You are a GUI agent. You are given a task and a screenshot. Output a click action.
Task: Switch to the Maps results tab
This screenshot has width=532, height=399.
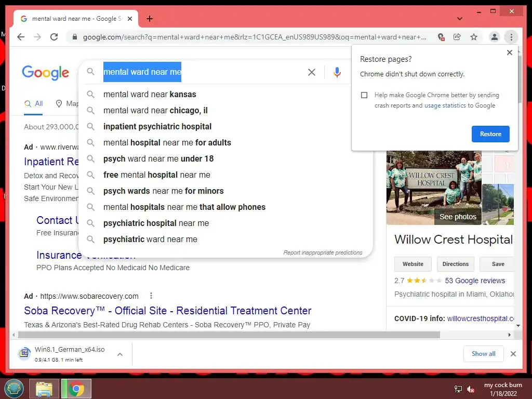coord(67,104)
